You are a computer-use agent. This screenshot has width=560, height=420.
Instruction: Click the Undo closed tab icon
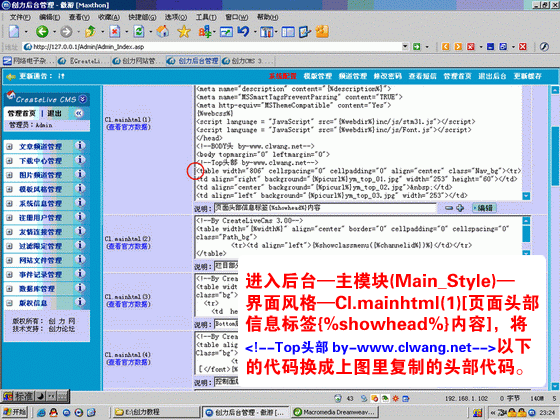click(x=244, y=32)
